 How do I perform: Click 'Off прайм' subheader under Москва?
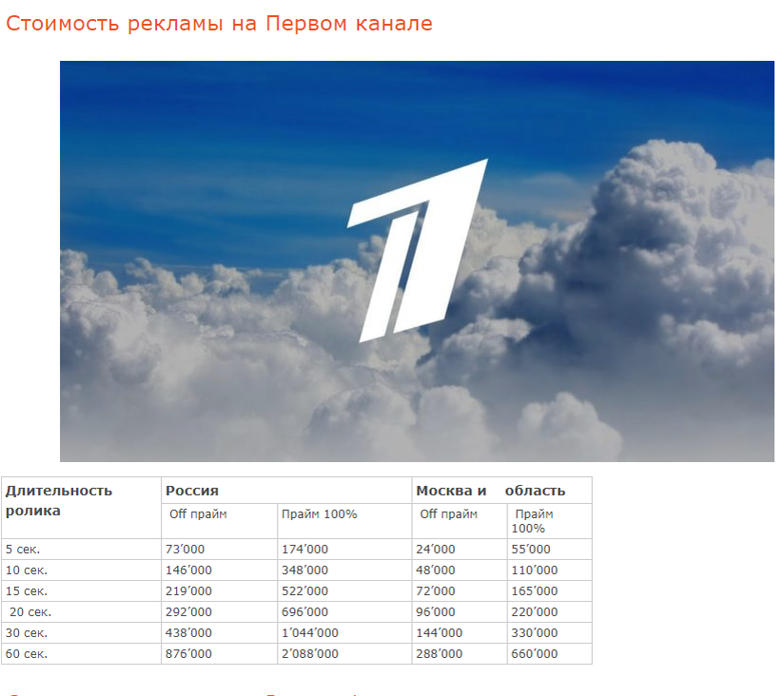(448, 514)
